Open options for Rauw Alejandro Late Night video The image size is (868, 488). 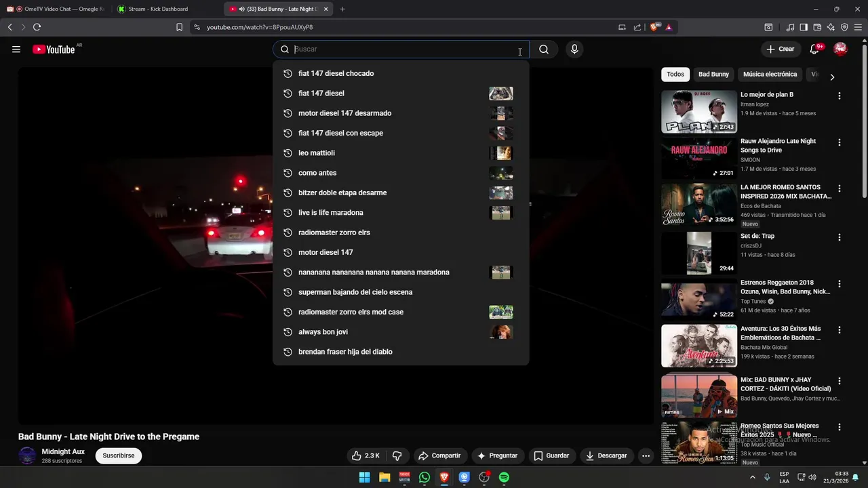(x=840, y=143)
